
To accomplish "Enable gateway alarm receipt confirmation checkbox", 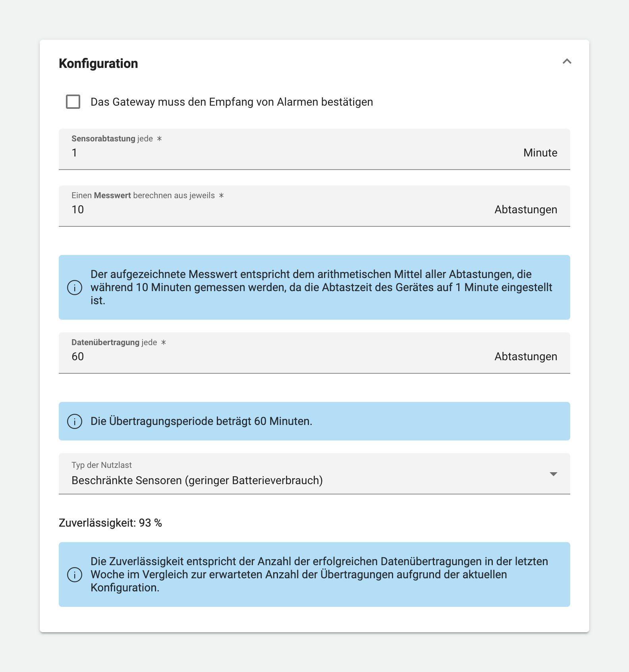I will point(72,102).
